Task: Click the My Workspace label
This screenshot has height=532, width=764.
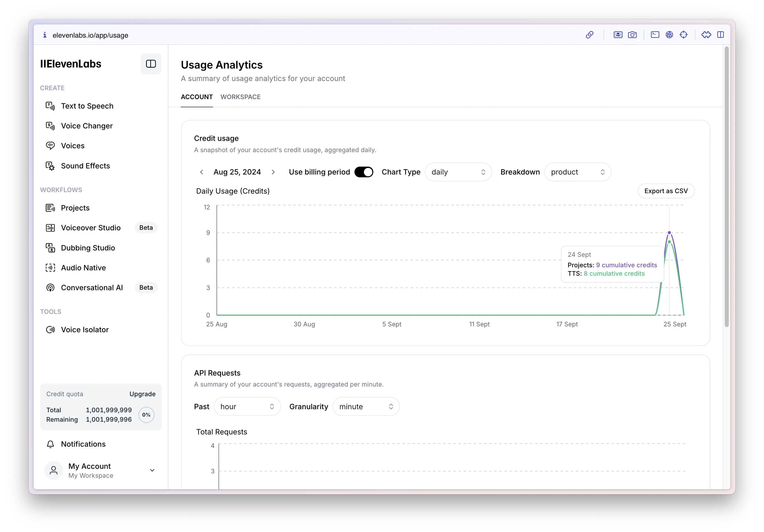Action: [x=91, y=475]
